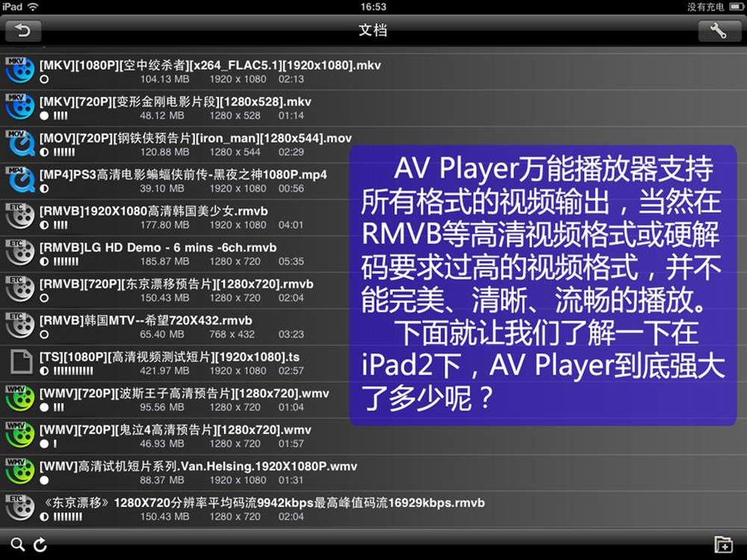Tap WMV icon of Van.Helsing file
Viewport: 747px width, 560px height.
coord(20,472)
